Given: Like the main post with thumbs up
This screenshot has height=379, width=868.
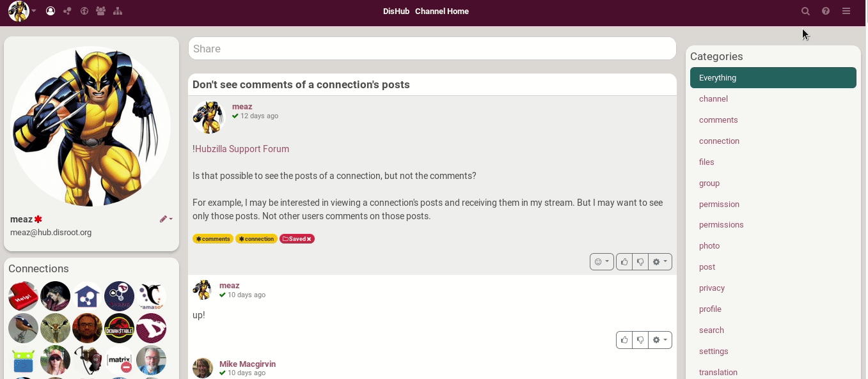Looking at the screenshot, I should 624,261.
